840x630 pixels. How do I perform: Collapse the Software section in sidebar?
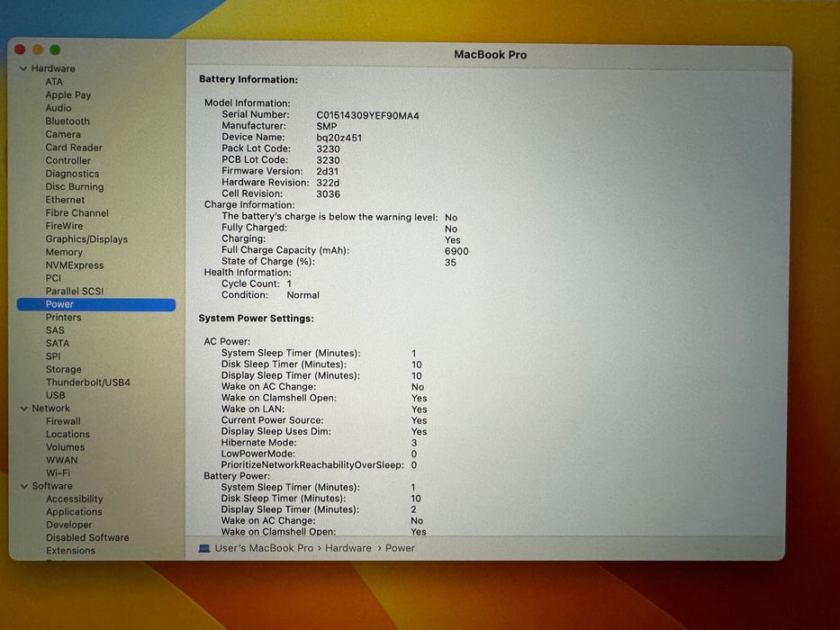[23, 486]
